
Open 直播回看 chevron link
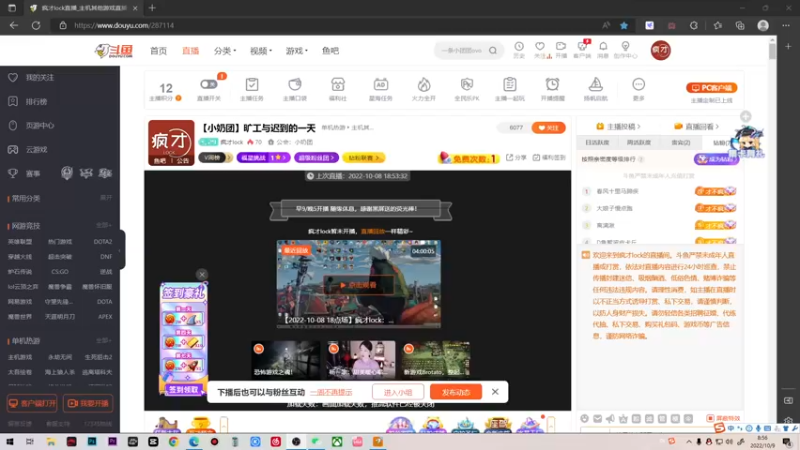696,127
